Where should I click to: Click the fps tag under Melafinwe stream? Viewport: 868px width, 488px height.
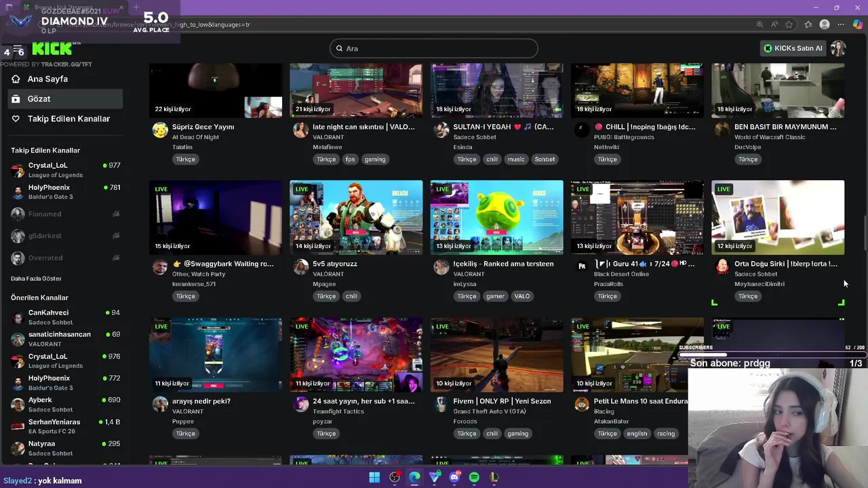pyautogui.click(x=350, y=159)
